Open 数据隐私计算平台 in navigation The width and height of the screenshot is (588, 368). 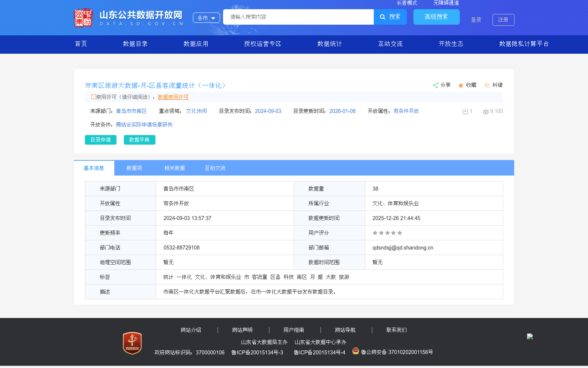[524, 44]
